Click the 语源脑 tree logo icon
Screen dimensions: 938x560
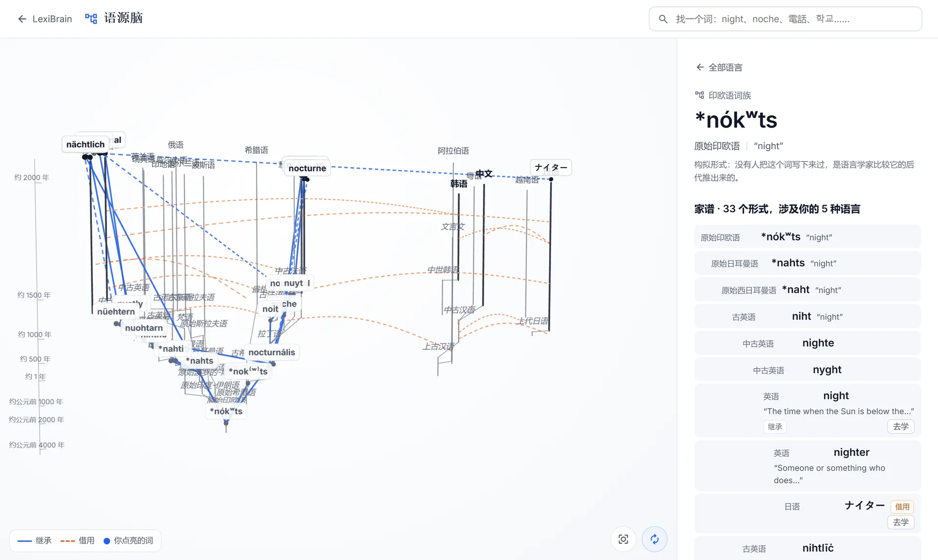coord(91,19)
